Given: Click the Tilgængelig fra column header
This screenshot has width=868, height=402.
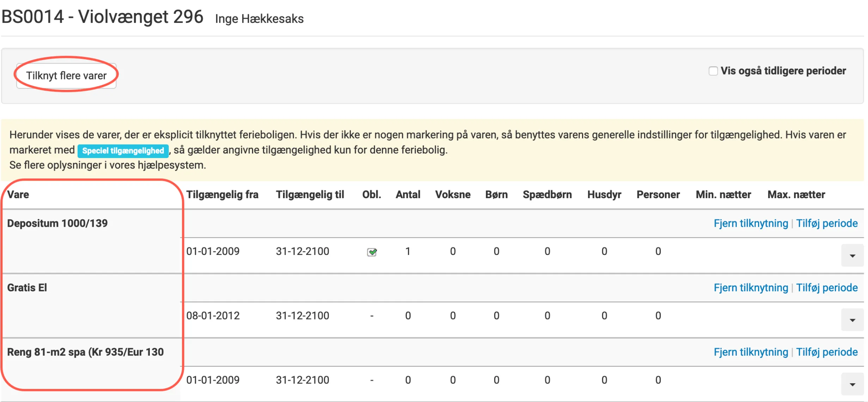Looking at the screenshot, I should point(222,195).
